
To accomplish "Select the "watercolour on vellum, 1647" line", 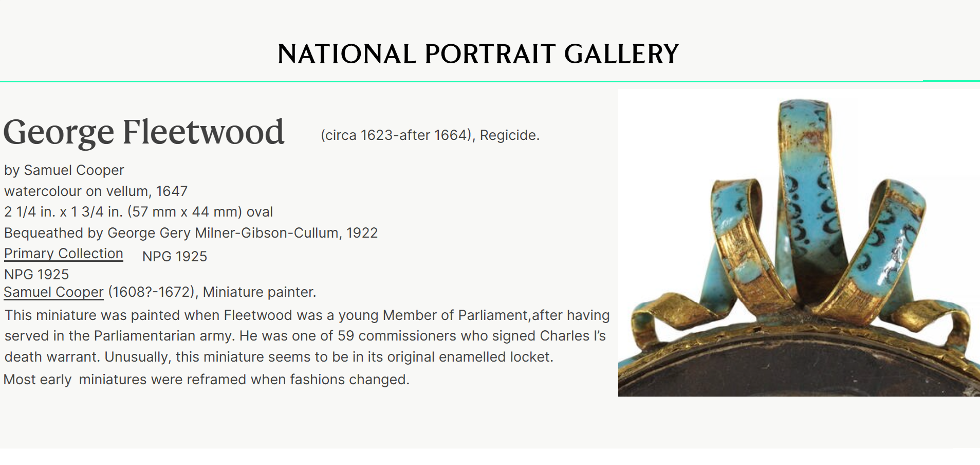I will click(96, 191).
